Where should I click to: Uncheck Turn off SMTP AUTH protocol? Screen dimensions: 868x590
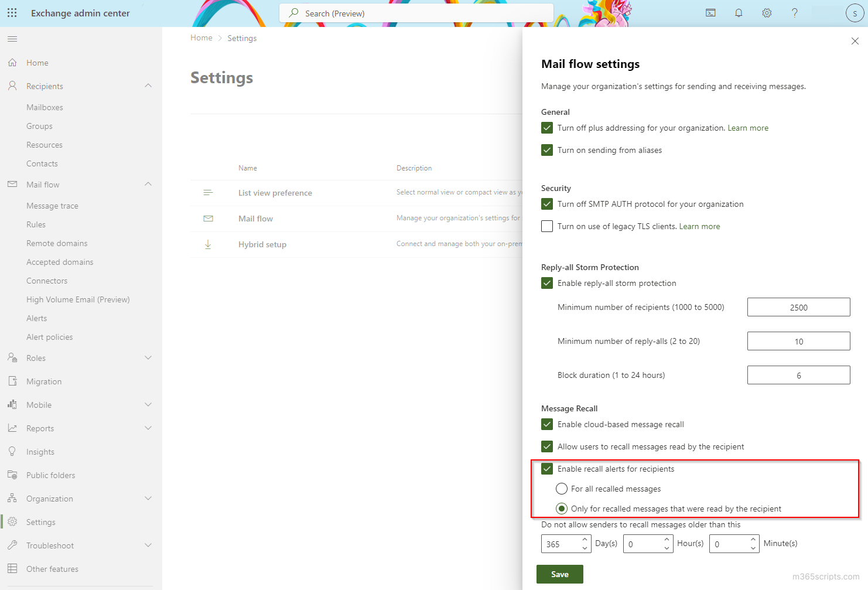point(547,204)
